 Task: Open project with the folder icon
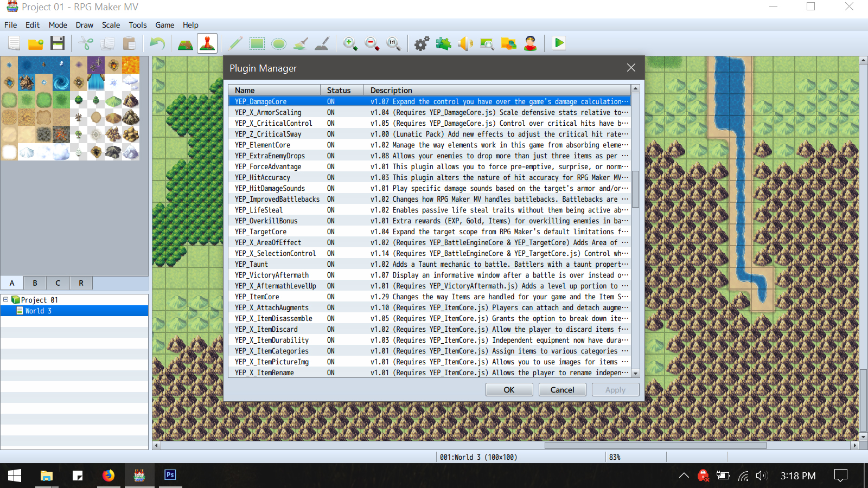[x=36, y=43]
